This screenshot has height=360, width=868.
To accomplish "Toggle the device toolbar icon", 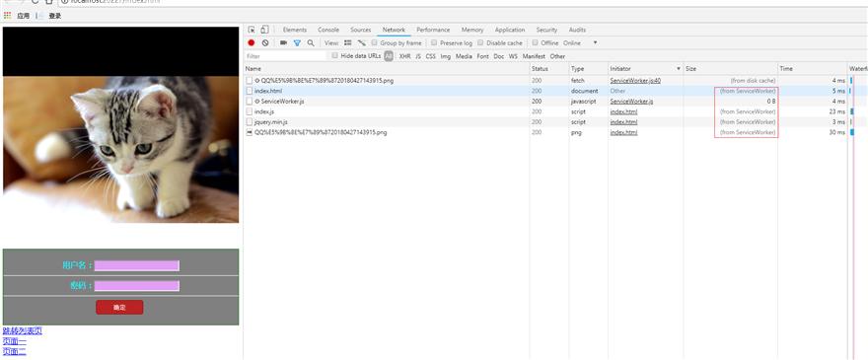I will (x=264, y=30).
